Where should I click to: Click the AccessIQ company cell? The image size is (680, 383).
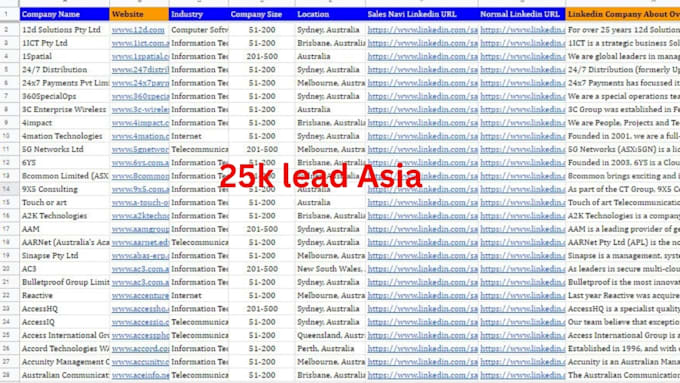tap(64, 322)
